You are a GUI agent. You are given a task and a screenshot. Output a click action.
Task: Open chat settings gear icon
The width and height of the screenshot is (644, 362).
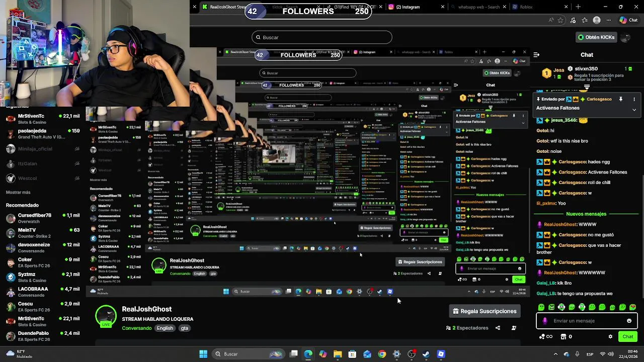(x=610, y=336)
